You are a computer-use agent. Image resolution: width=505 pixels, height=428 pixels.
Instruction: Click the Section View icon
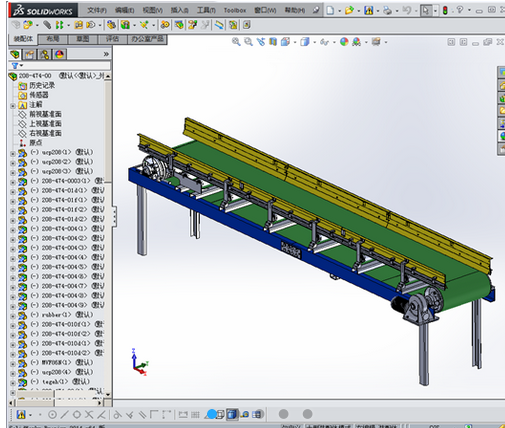click(x=273, y=42)
